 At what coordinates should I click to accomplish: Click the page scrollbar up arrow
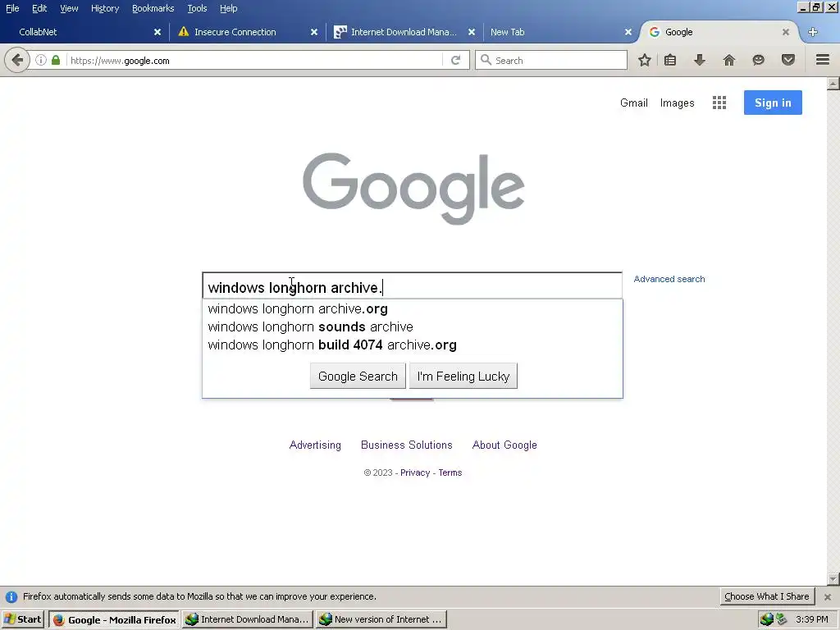pos(833,84)
